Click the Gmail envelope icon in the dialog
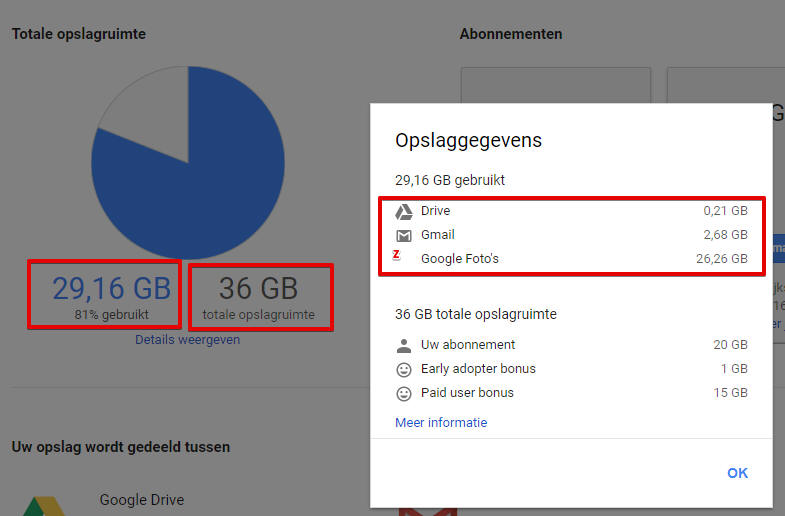785x516 pixels. [404, 235]
